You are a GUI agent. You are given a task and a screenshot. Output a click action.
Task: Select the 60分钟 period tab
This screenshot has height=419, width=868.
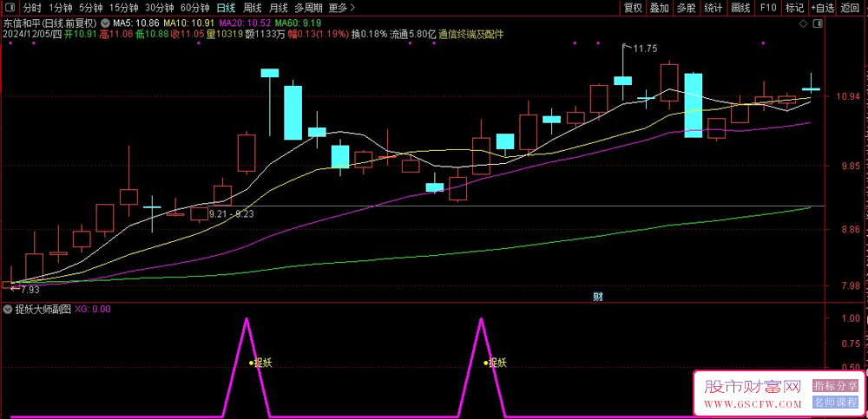[x=195, y=8]
